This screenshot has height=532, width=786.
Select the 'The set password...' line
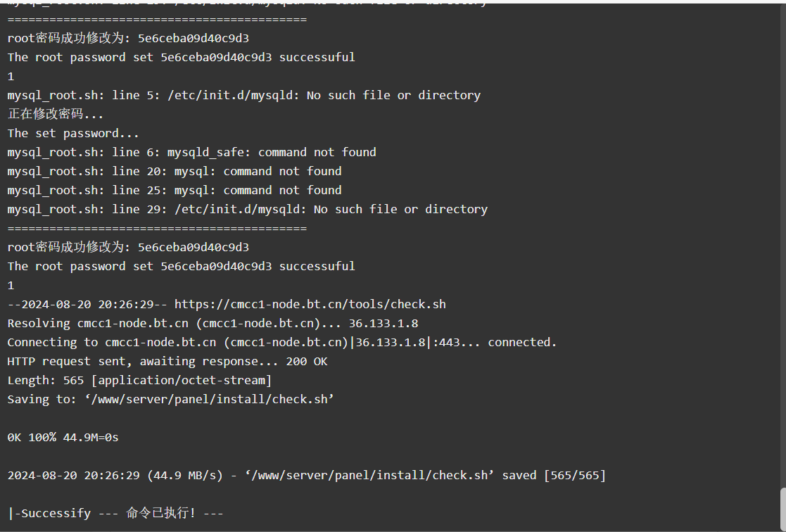[72, 134]
